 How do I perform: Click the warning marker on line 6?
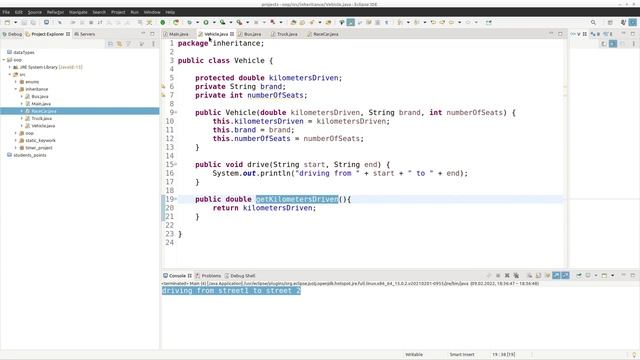click(x=163, y=87)
